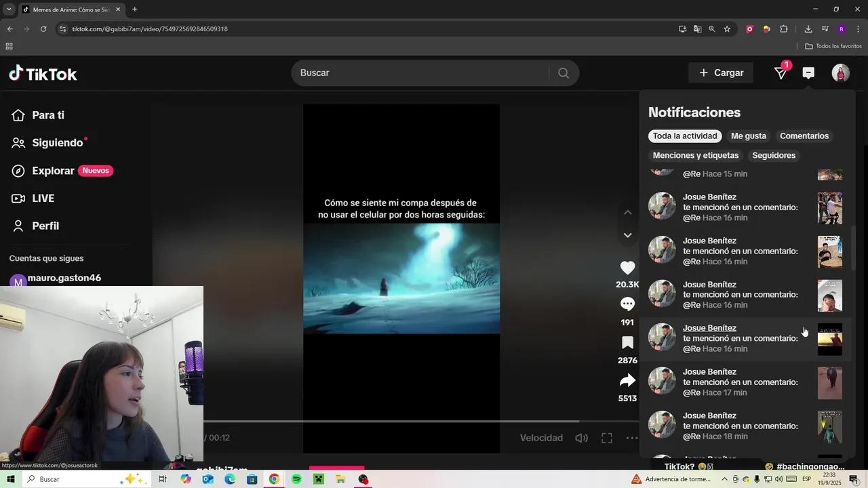
Task: Select the Me gusta notifications filter
Action: (x=749, y=136)
